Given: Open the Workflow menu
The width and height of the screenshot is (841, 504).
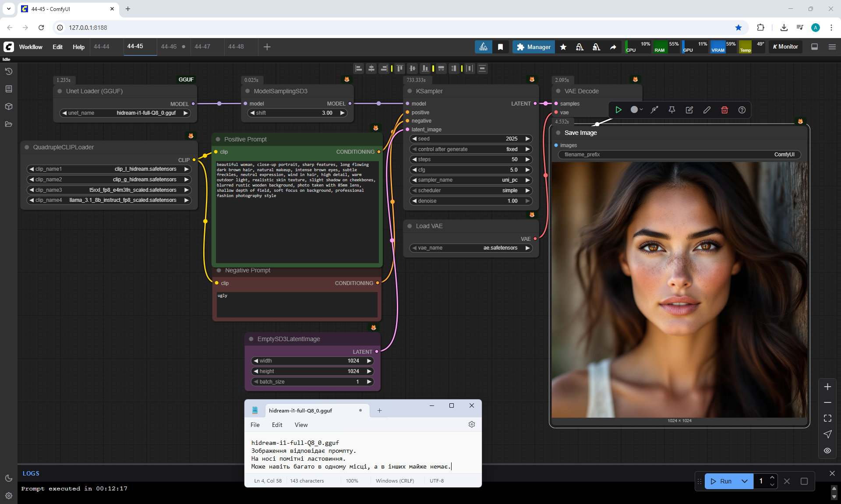Looking at the screenshot, I should pos(31,47).
